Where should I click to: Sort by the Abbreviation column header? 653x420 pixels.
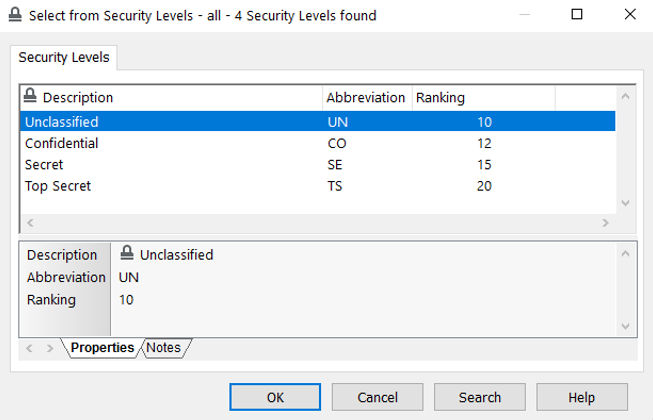pyautogui.click(x=366, y=98)
